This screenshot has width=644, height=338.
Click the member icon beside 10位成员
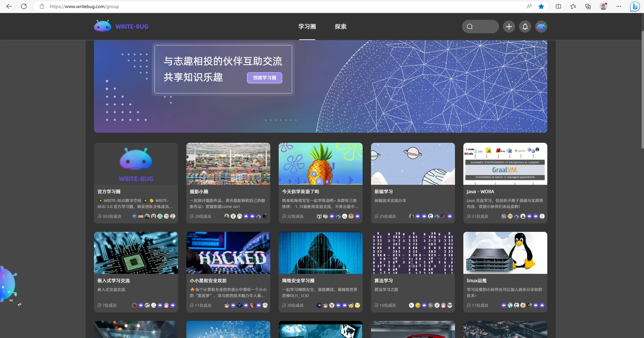pyautogui.click(x=376, y=305)
